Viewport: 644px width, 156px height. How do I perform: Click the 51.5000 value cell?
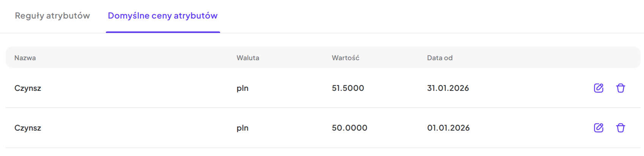click(x=348, y=88)
